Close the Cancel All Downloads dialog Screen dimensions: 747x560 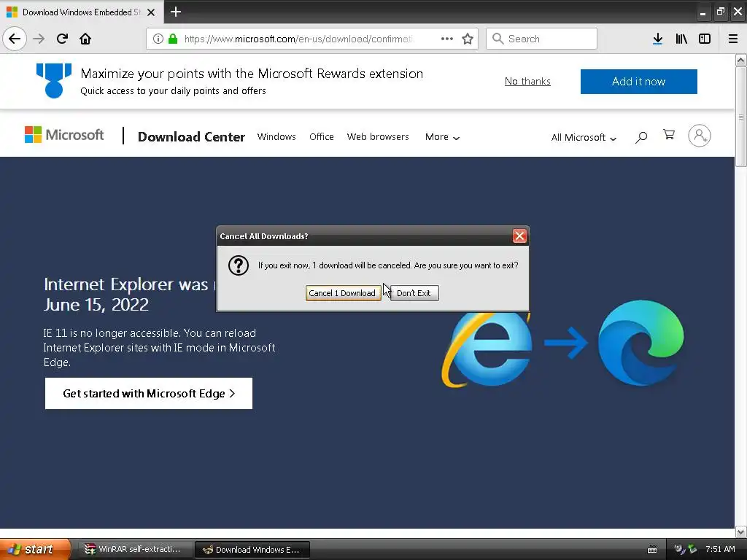point(519,236)
